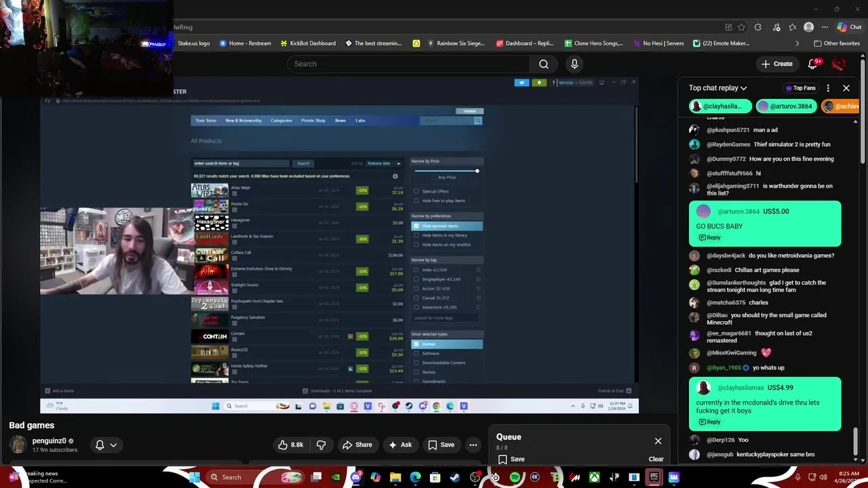This screenshot has height=488, width=868.
Task: Open Top Fans crown button in chat
Action: (800, 88)
